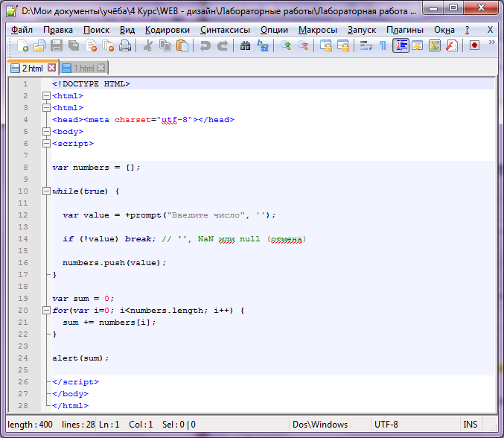Collapse the for loop on line 20

[46, 311]
